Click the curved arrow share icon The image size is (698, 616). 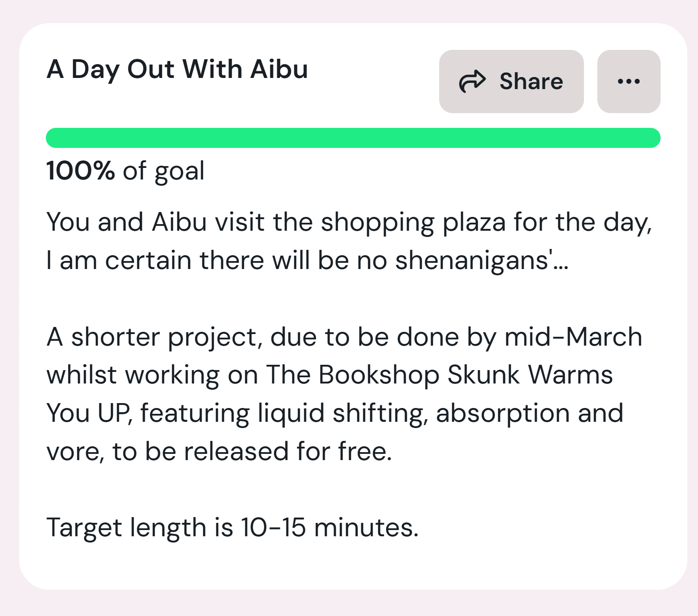tap(472, 82)
